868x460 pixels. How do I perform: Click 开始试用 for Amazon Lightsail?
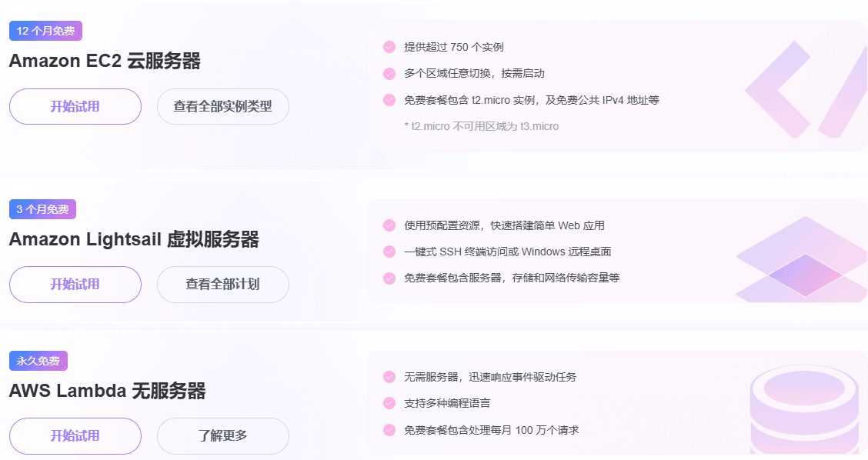point(75,285)
